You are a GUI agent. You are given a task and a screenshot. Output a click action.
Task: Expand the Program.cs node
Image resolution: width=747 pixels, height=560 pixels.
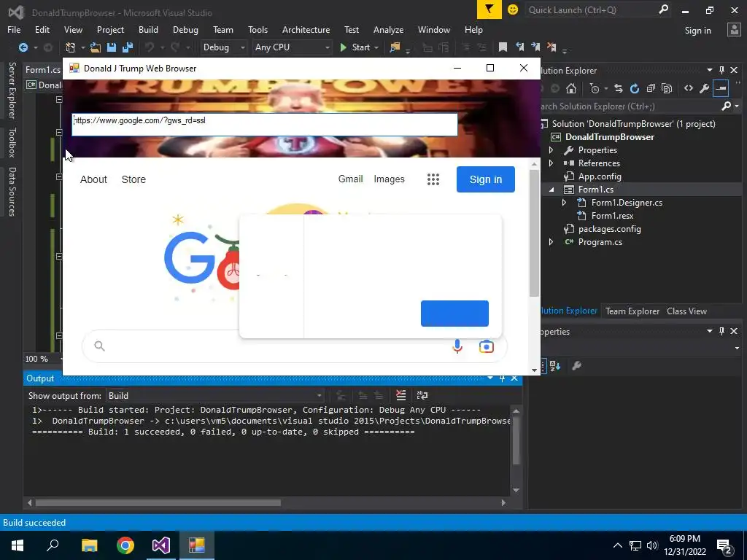tap(551, 242)
